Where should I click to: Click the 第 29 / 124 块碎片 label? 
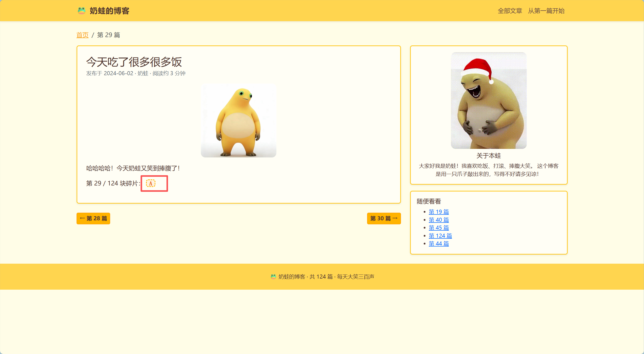(113, 183)
